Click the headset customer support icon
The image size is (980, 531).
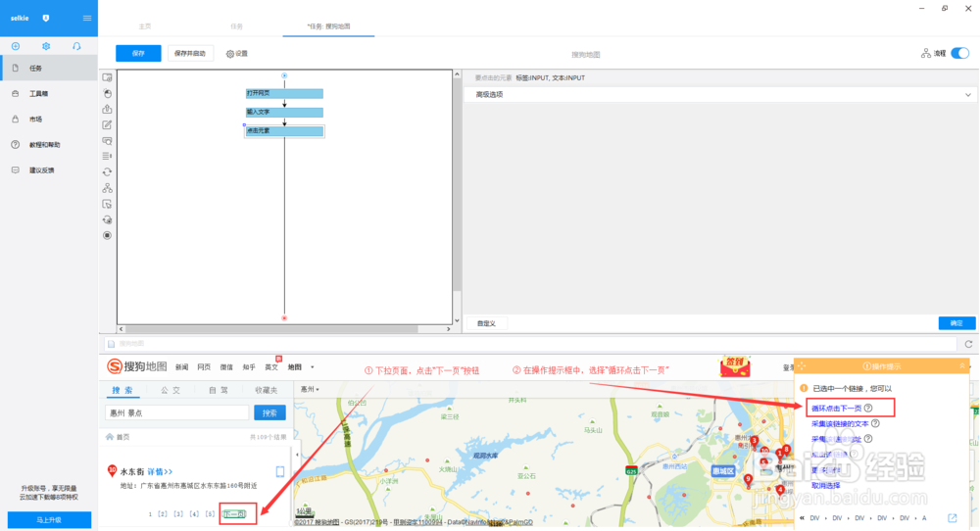[x=76, y=46]
